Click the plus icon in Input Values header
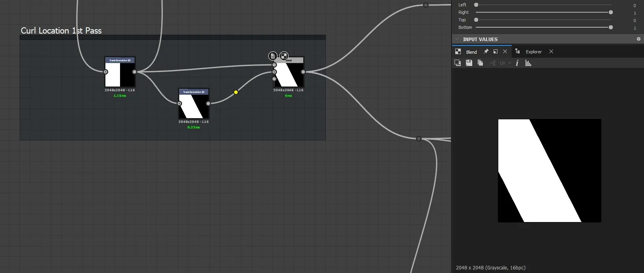The image size is (644, 273). (638, 39)
